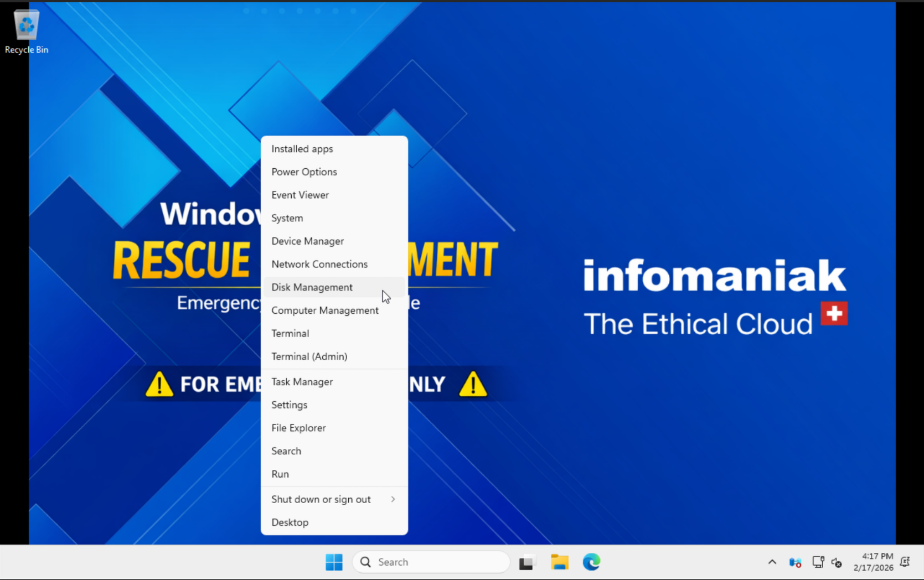Screen dimensions: 924x580
Task: Open Disk Management
Action: 312,287
